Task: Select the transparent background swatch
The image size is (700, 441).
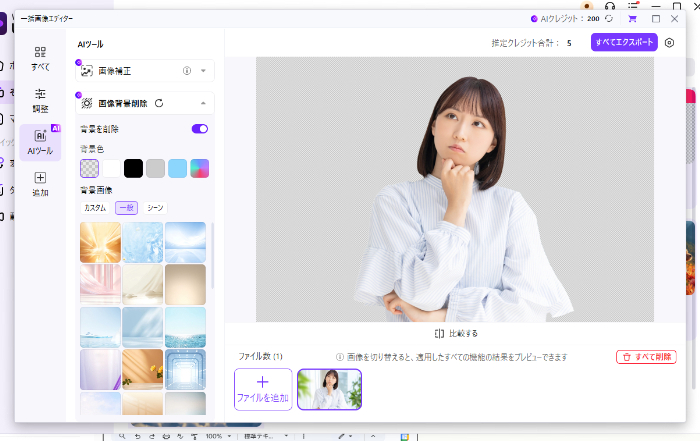Action: (x=89, y=169)
